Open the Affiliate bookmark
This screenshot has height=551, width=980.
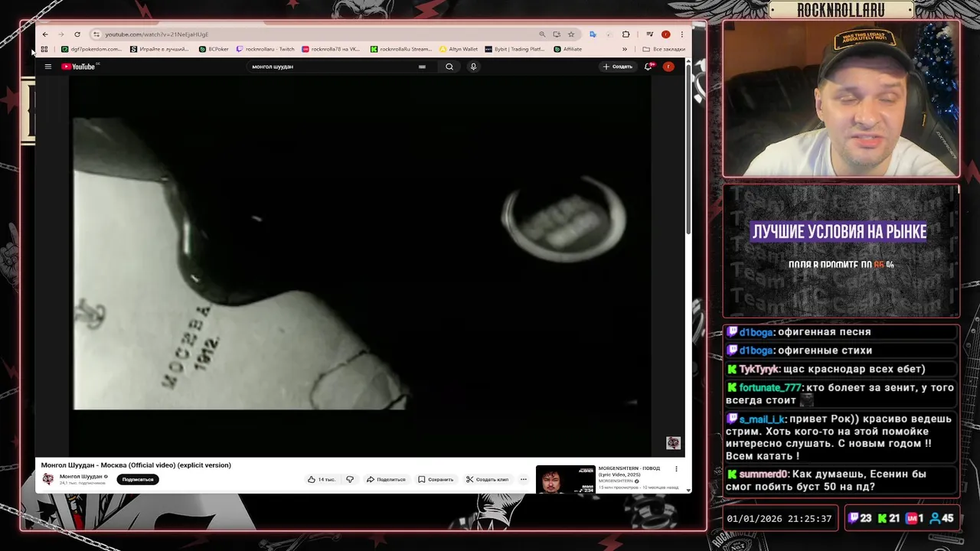pyautogui.click(x=568, y=49)
